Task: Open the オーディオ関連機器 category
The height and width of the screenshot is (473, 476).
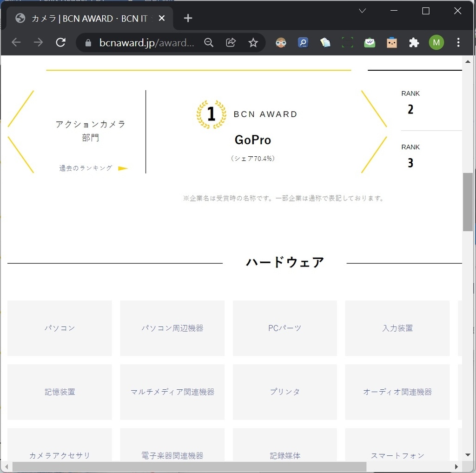Action: (397, 392)
